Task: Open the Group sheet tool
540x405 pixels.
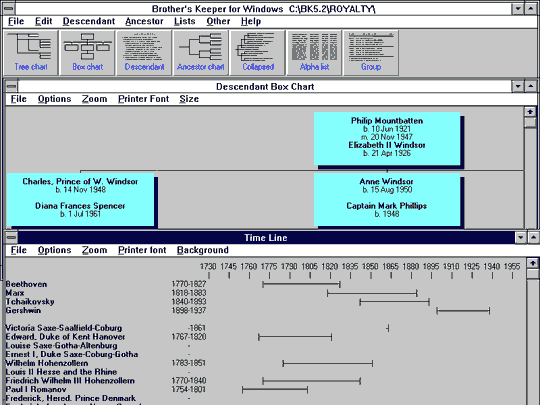Action: 371,53
